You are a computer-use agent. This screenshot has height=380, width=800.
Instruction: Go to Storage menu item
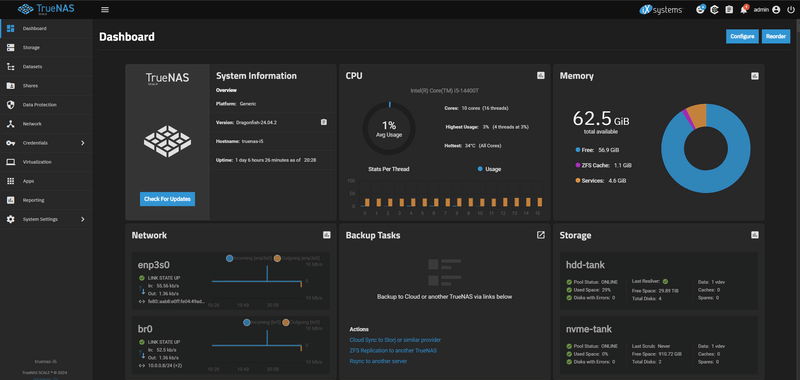[x=46, y=47]
